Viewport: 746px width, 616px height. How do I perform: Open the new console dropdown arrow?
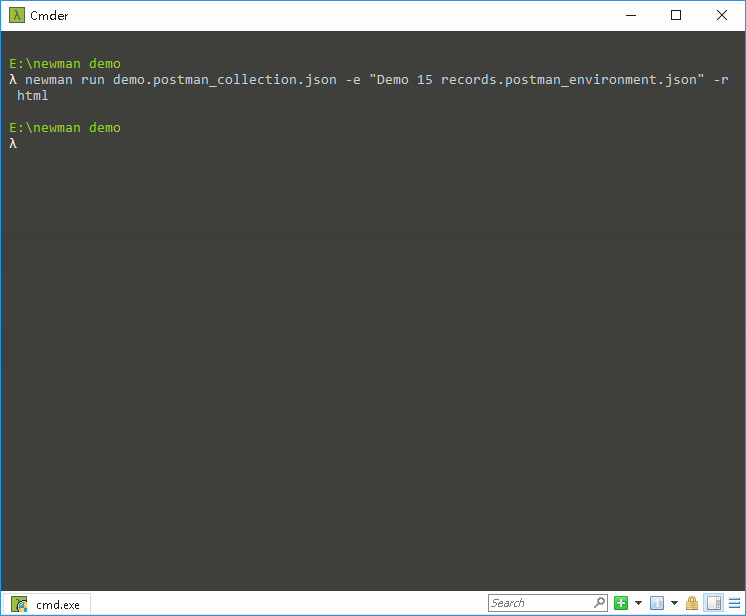point(638,603)
